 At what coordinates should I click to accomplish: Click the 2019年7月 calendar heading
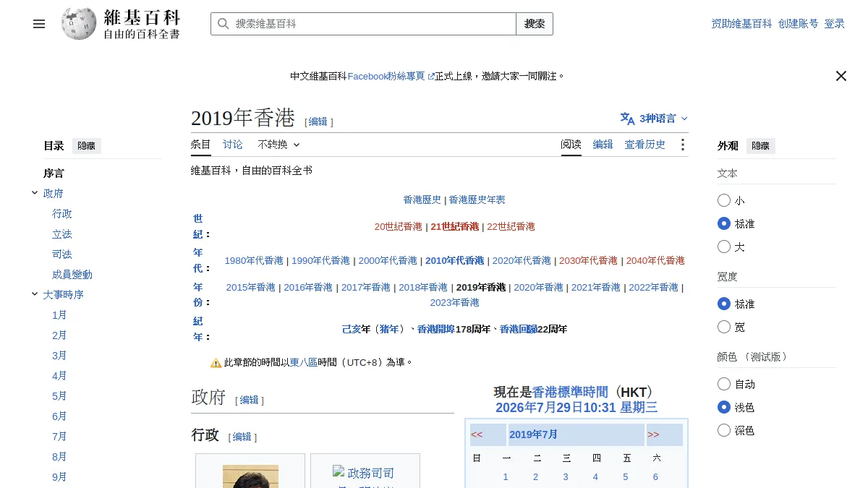click(533, 435)
